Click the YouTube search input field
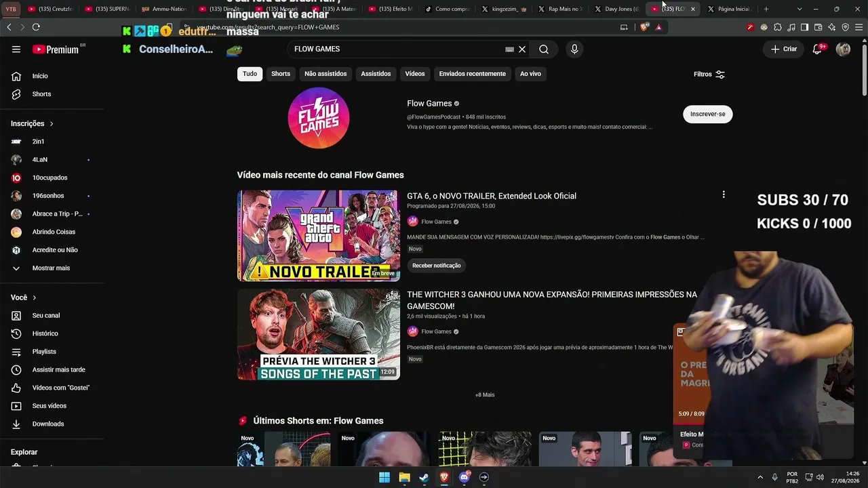The height and width of the screenshot is (488, 868). click(397, 49)
